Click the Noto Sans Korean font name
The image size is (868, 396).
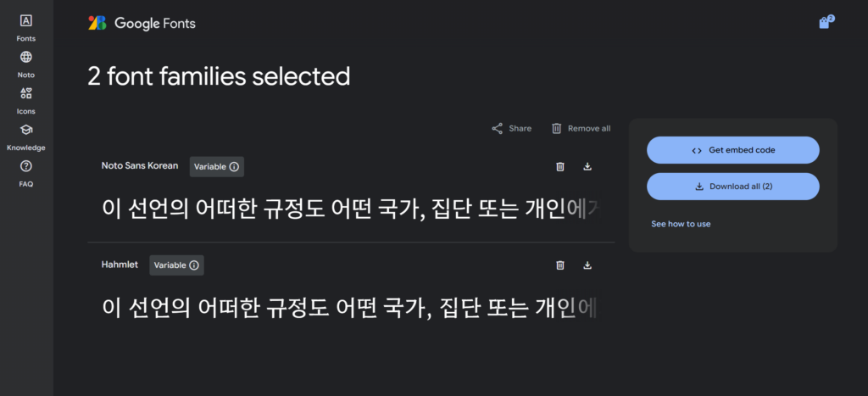[x=140, y=166]
